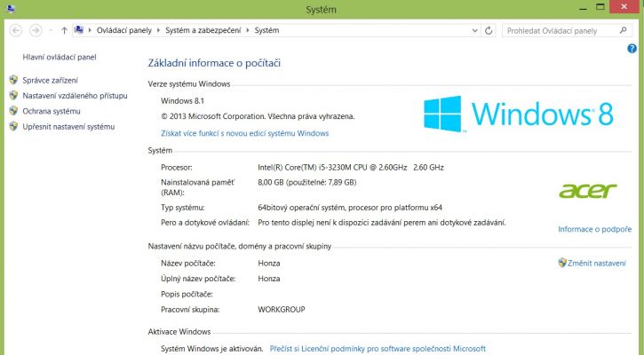The width and height of the screenshot is (644, 355).
Task: Expand arrow after Systém a zabezpečení breadcrumb
Action: pyautogui.click(x=248, y=30)
